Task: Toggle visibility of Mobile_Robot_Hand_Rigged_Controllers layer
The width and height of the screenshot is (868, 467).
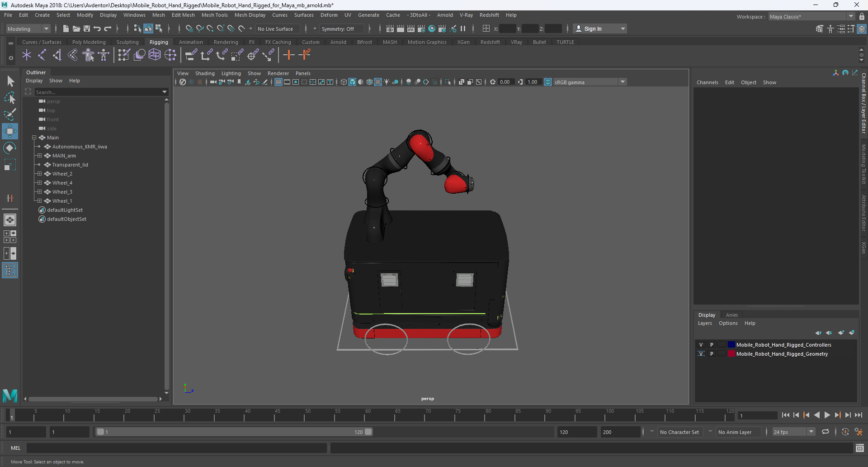Action: pyautogui.click(x=701, y=345)
